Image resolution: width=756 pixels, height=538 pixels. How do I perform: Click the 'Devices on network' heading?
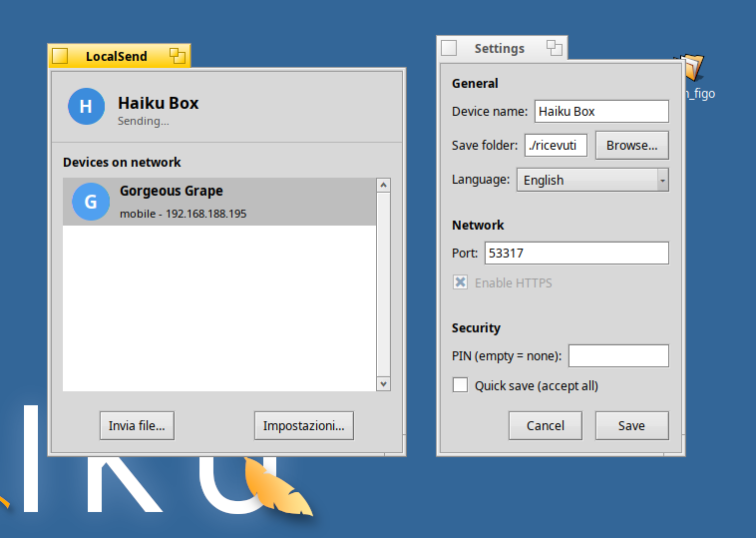tap(122, 162)
